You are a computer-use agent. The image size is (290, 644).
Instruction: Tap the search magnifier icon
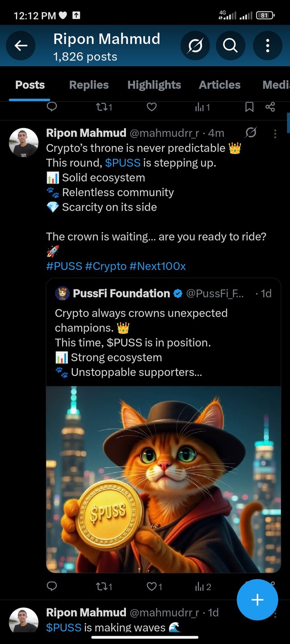point(230,45)
